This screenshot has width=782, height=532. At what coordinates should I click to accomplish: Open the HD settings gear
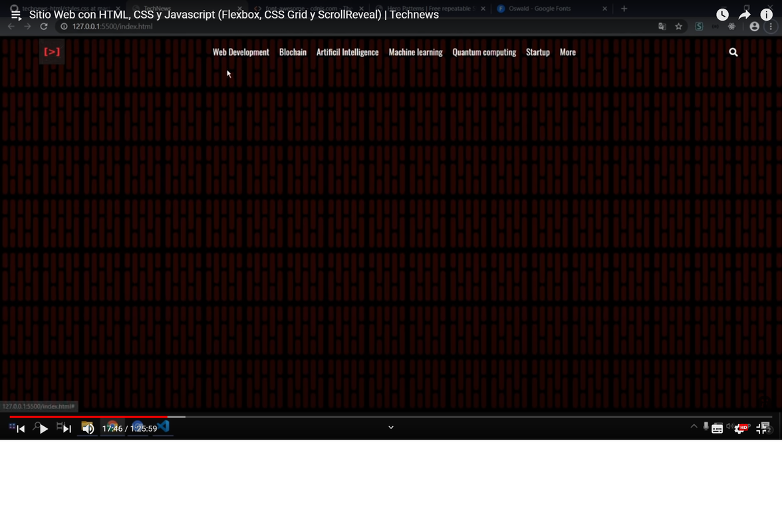pos(739,429)
